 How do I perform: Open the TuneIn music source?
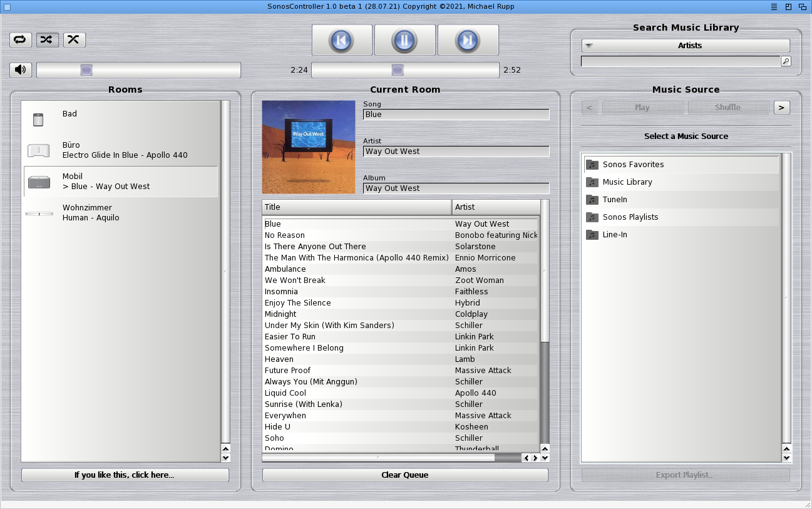614,200
